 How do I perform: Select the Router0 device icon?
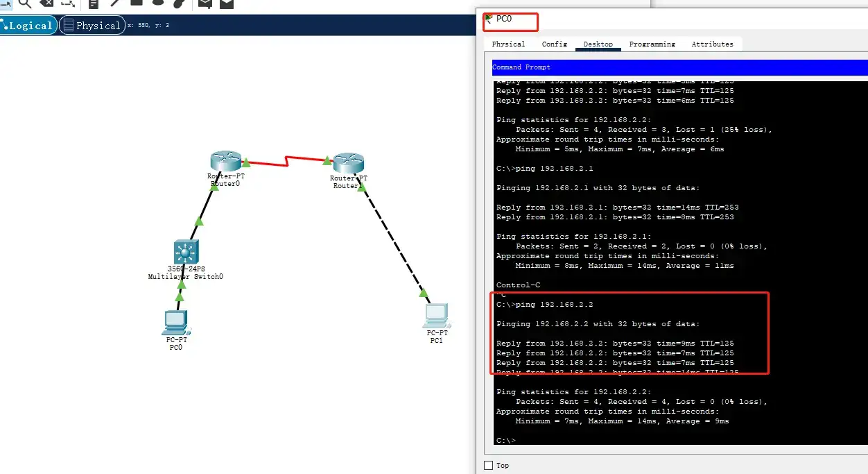pos(225,161)
